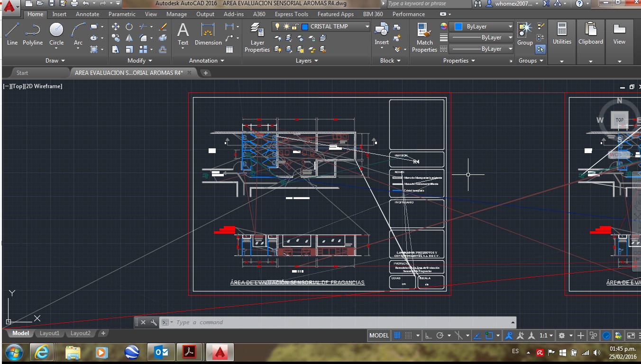Open Layer Properties manager
641x364 pixels.
point(257,37)
